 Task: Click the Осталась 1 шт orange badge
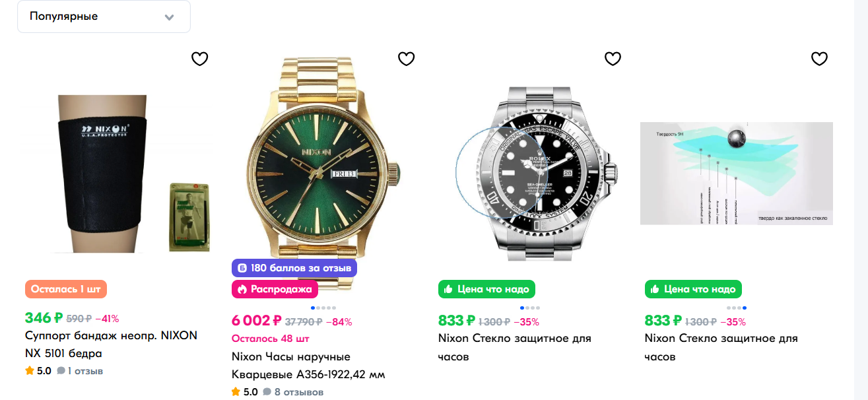[66, 289]
